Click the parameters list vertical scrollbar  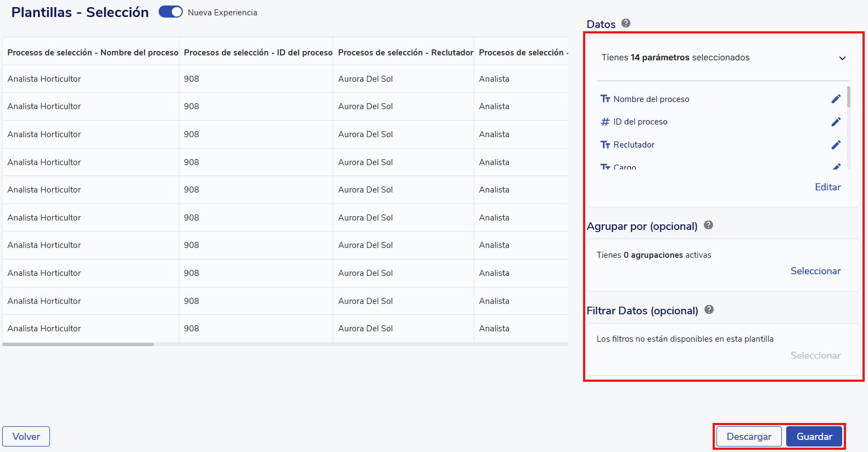[849, 97]
